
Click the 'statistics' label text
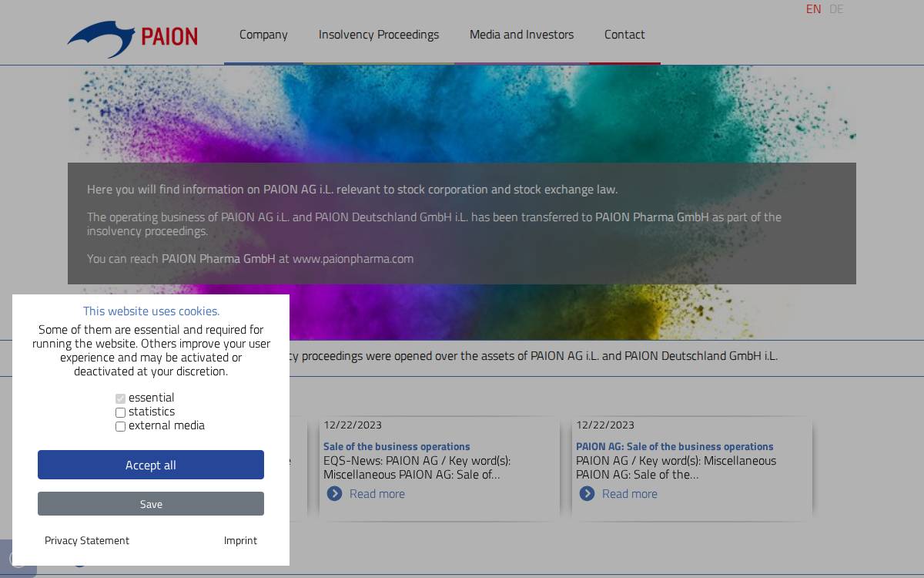(152, 412)
